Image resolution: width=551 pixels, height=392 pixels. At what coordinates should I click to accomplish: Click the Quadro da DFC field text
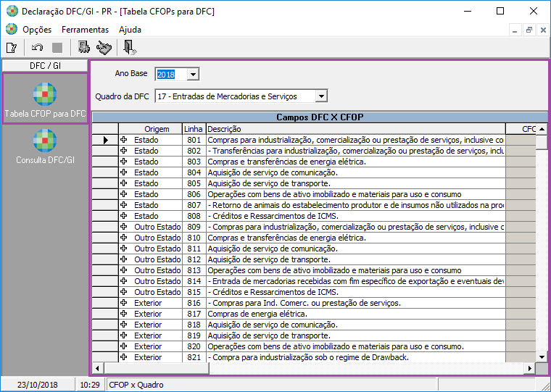click(227, 96)
